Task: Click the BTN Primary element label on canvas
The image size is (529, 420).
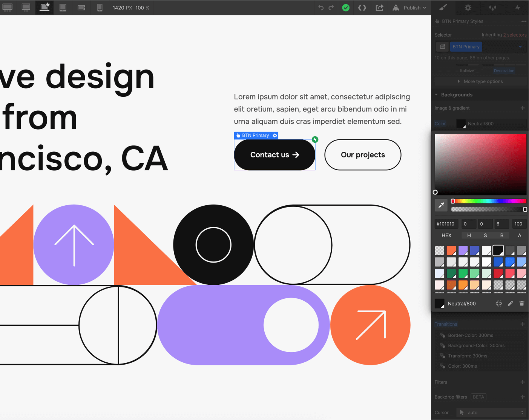Action: [252, 135]
